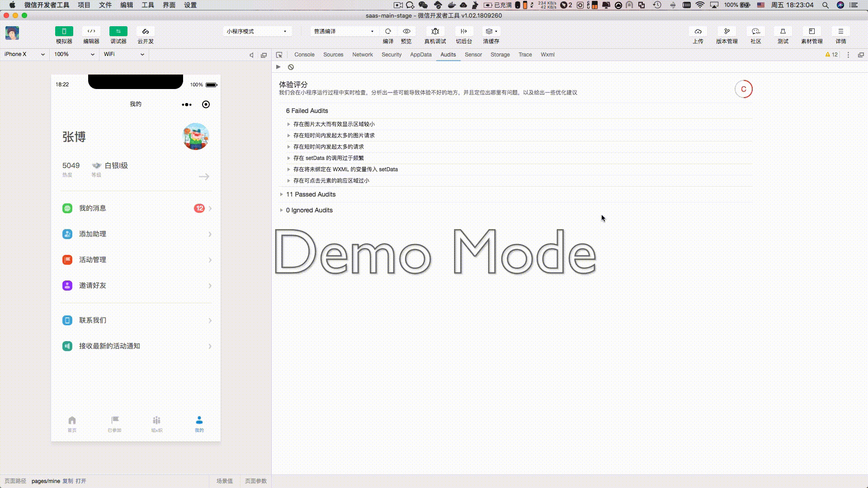Switch to the Console tab

pos(304,55)
